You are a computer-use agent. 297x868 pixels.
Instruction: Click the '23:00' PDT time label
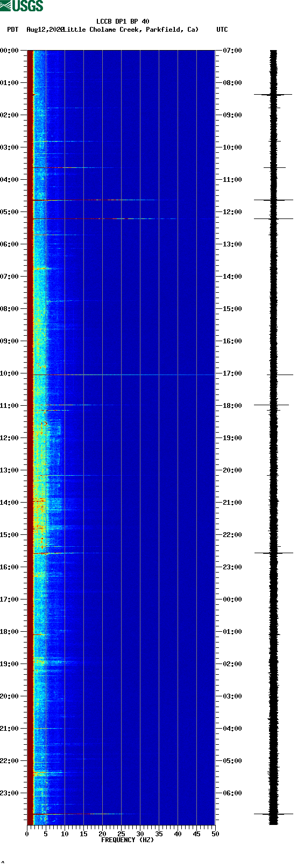tap(10, 793)
